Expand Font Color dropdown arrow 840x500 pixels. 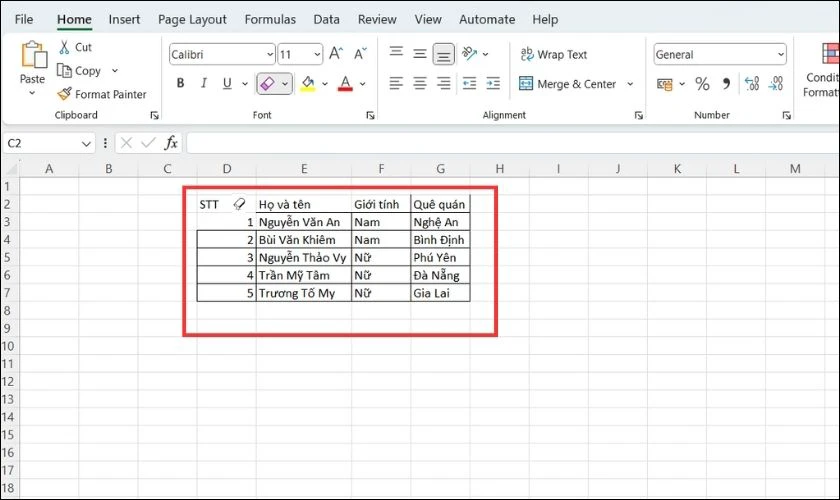point(363,84)
